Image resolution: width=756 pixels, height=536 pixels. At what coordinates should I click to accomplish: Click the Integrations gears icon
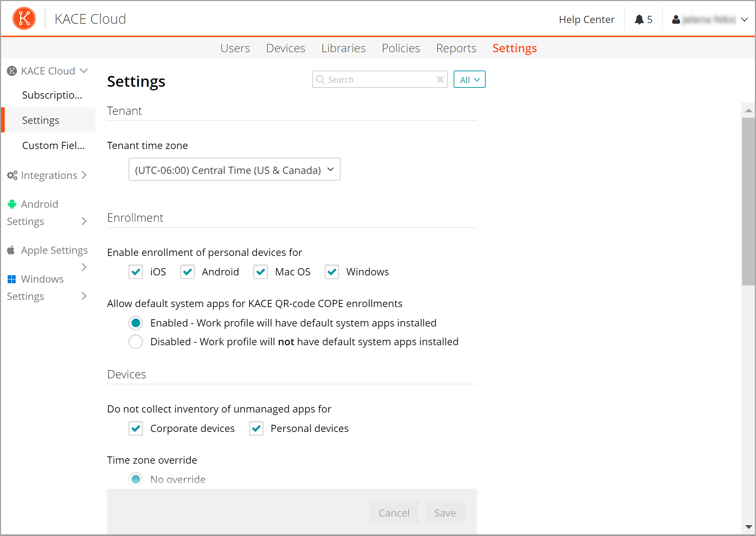12,175
